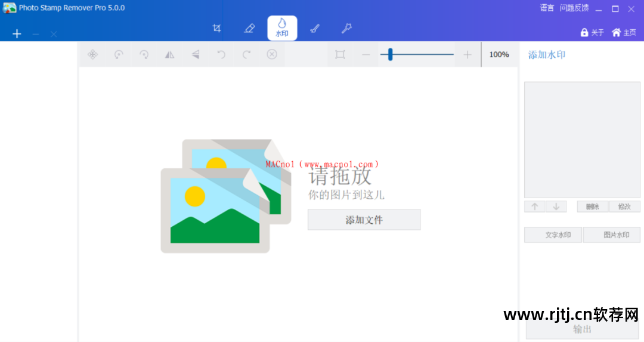Select the Crop tool tab
Image resolution: width=644 pixels, height=342 pixels.
[217, 28]
